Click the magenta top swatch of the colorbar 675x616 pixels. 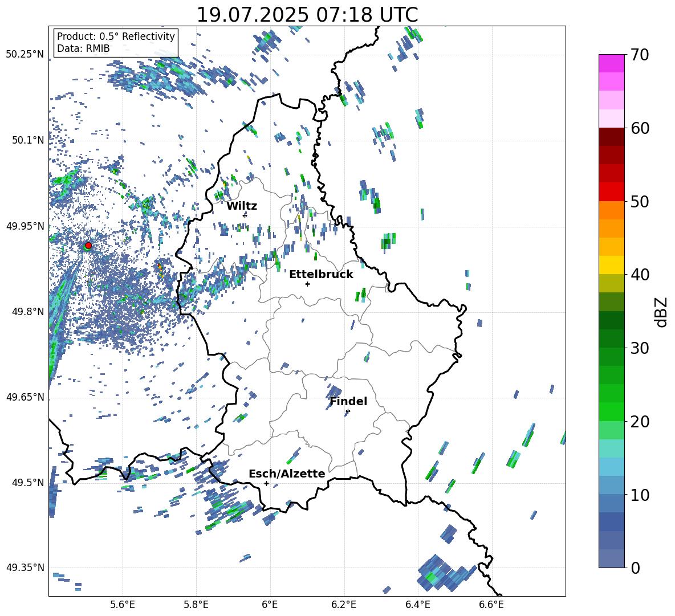pyautogui.click(x=611, y=63)
